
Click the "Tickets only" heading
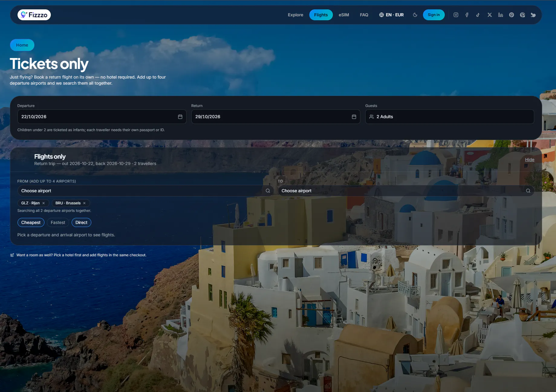49,64
